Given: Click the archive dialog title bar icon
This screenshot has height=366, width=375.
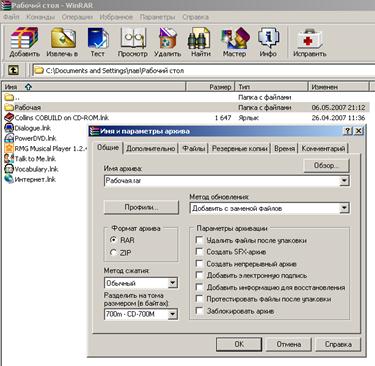Looking at the screenshot, I should (95, 131).
